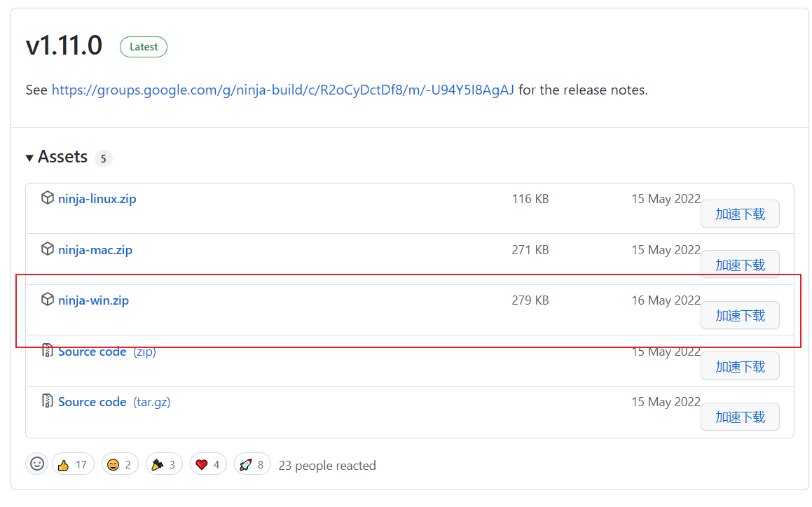Click the package icon beside ninja-mac.zip
Viewport: 812px width, 507px height.
pyautogui.click(x=48, y=249)
